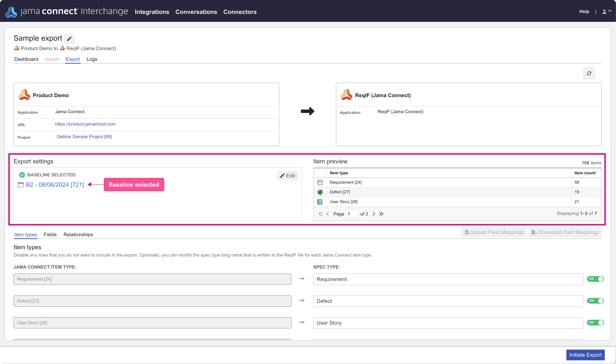Click the disabled User Story [29] item type field
This screenshot has height=364, width=616.
click(152, 323)
